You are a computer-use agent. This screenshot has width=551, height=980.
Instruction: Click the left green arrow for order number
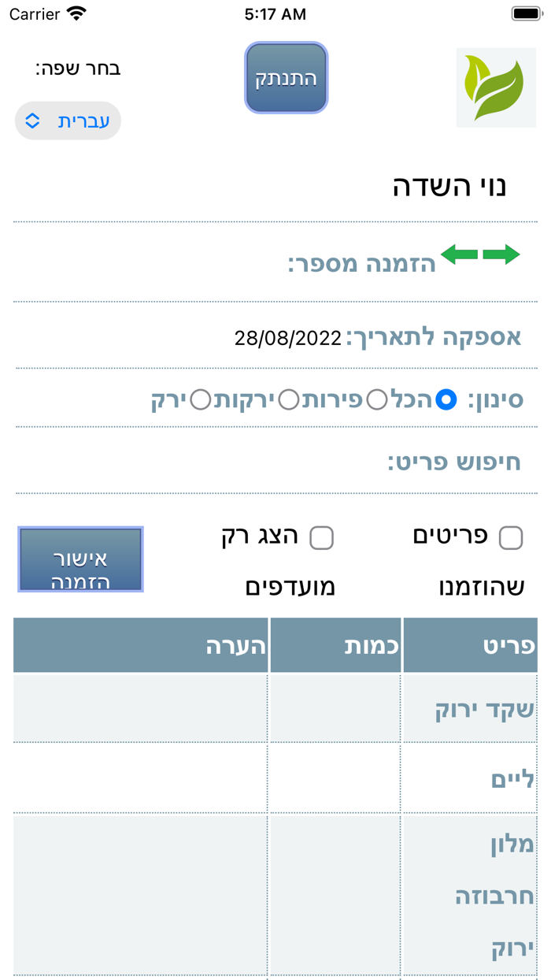point(459,254)
